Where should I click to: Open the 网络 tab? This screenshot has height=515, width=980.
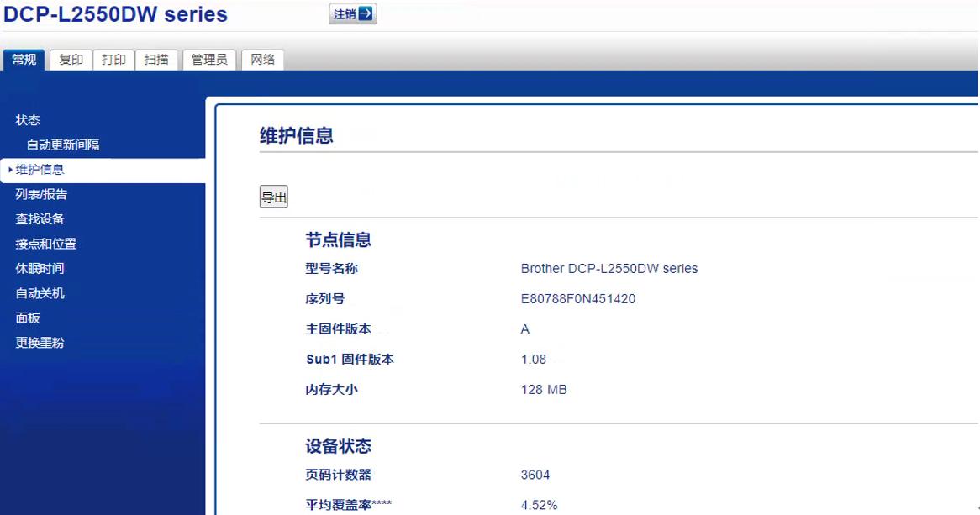pyautogui.click(x=261, y=60)
